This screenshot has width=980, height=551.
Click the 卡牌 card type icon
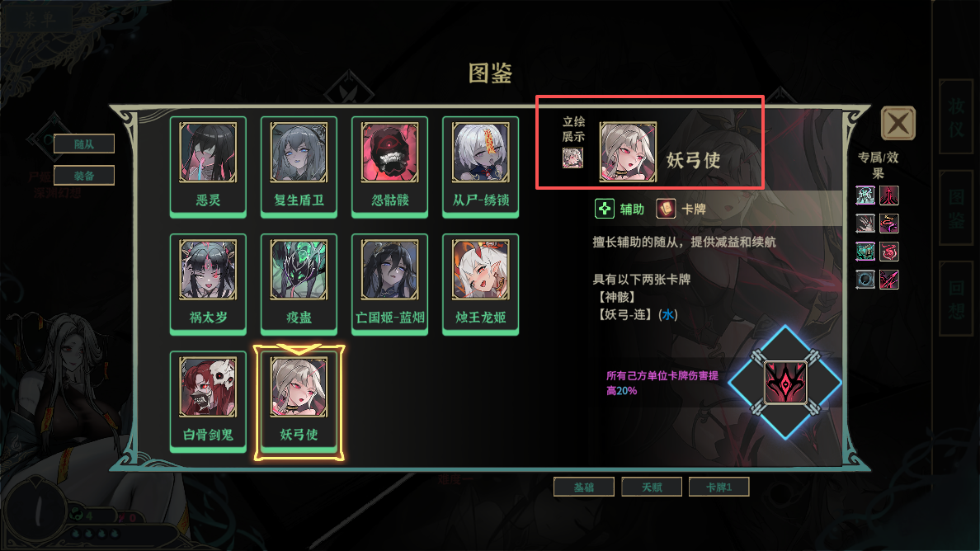coord(666,209)
